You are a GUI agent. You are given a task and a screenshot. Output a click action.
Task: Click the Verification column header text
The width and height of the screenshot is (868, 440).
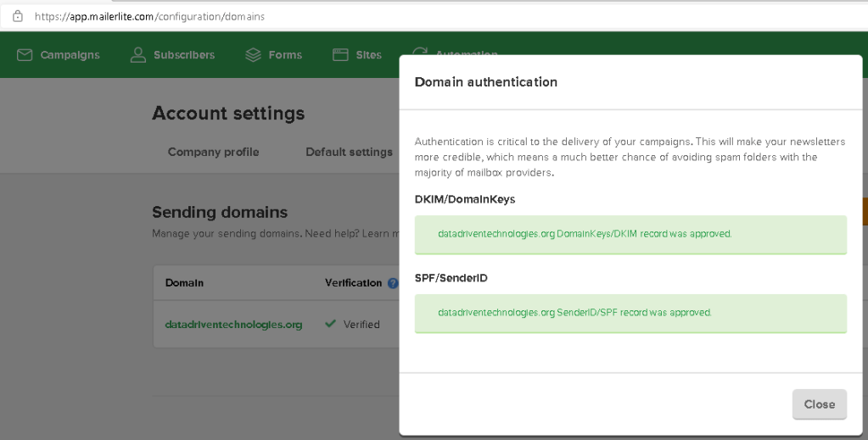click(353, 283)
